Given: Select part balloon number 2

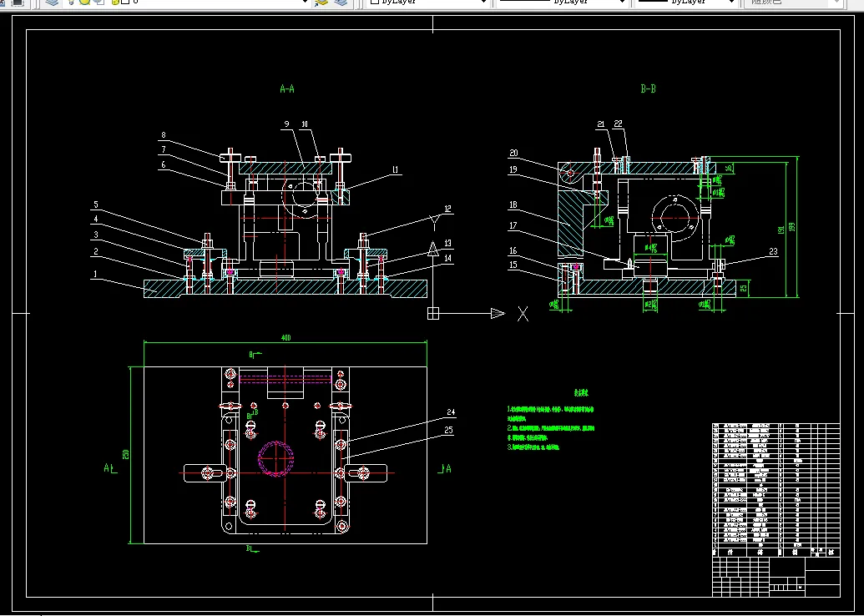Looking at the screenshot, I should [96, 251].
